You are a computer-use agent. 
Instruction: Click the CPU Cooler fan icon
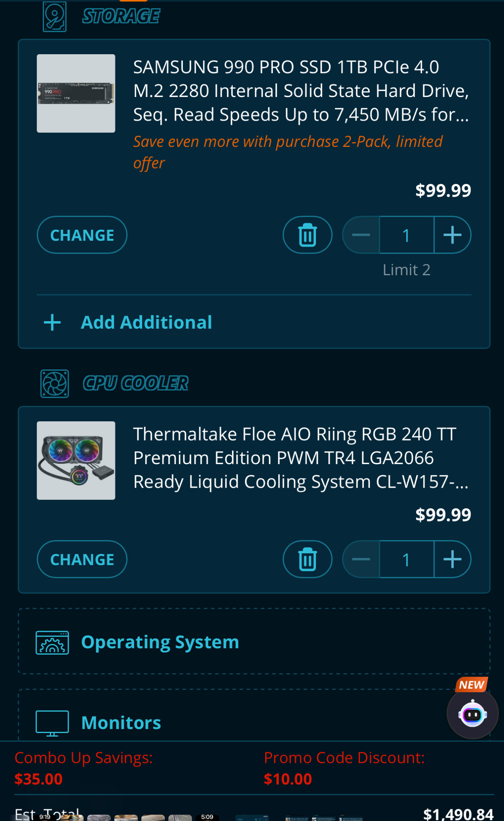coord(55,384)
